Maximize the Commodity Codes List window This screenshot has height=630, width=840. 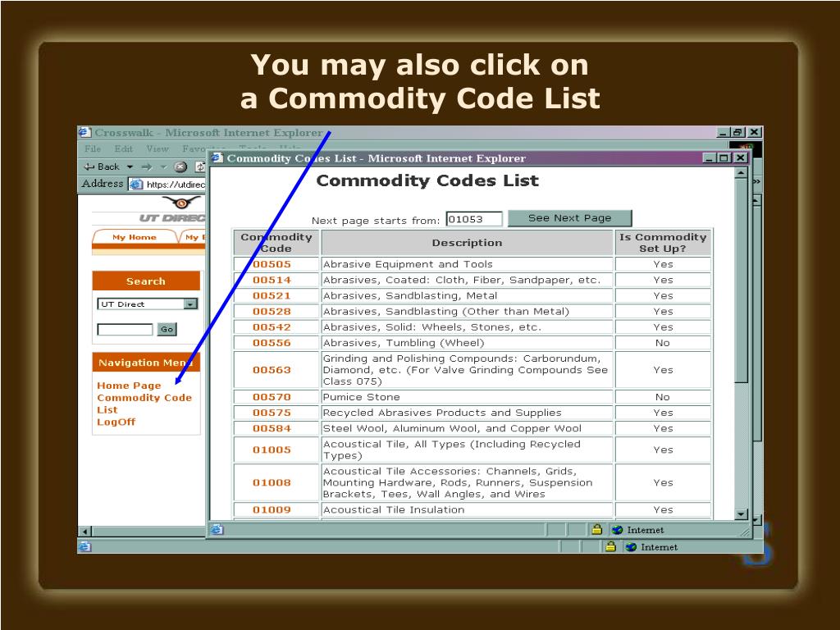click(724, 157)
